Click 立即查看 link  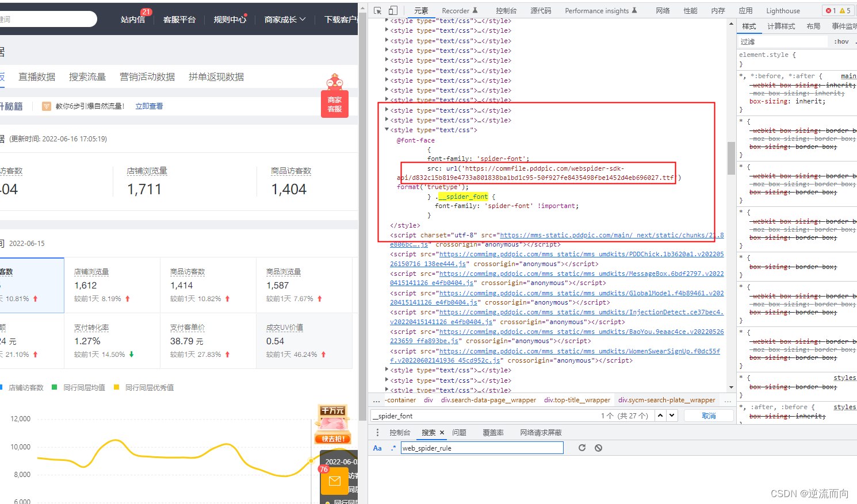coord(149,106)
